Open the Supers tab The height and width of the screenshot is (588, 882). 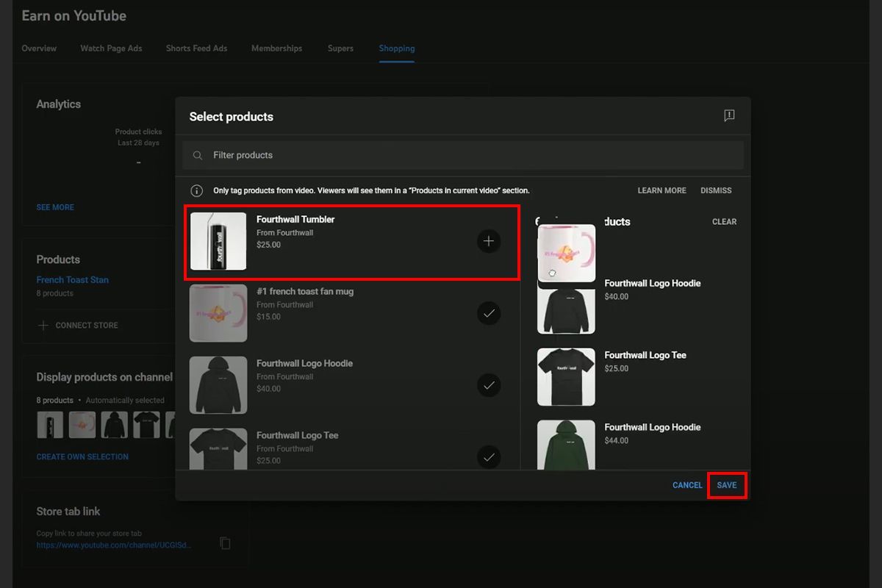point(340,49)
